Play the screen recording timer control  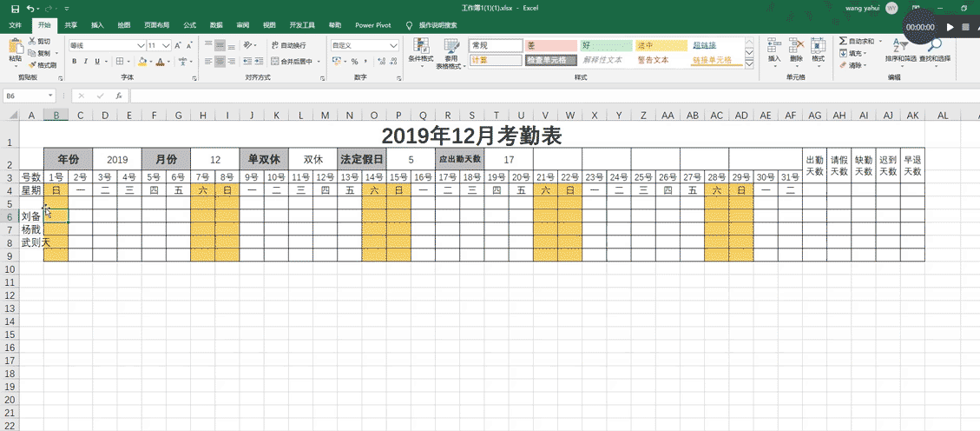pos(950,27)
